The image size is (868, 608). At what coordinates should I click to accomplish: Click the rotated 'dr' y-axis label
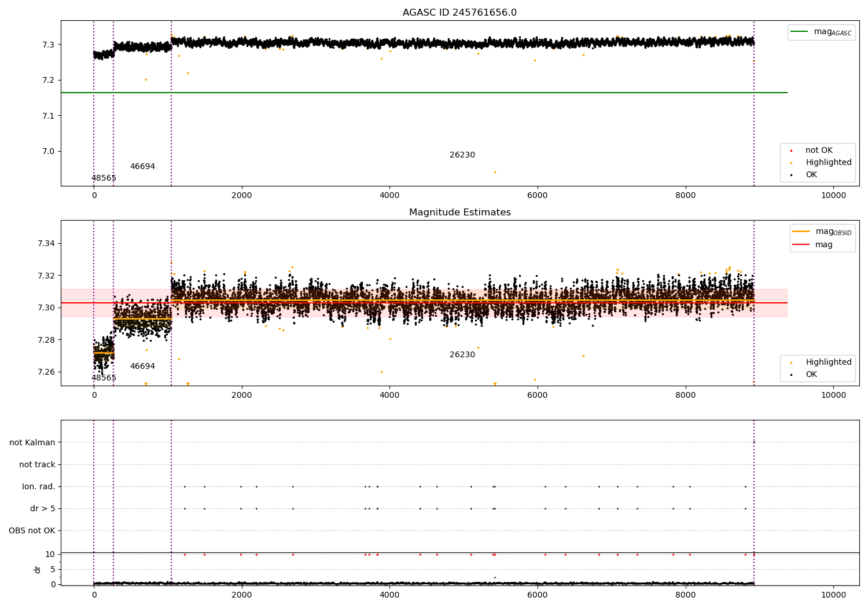coord(38,569)
